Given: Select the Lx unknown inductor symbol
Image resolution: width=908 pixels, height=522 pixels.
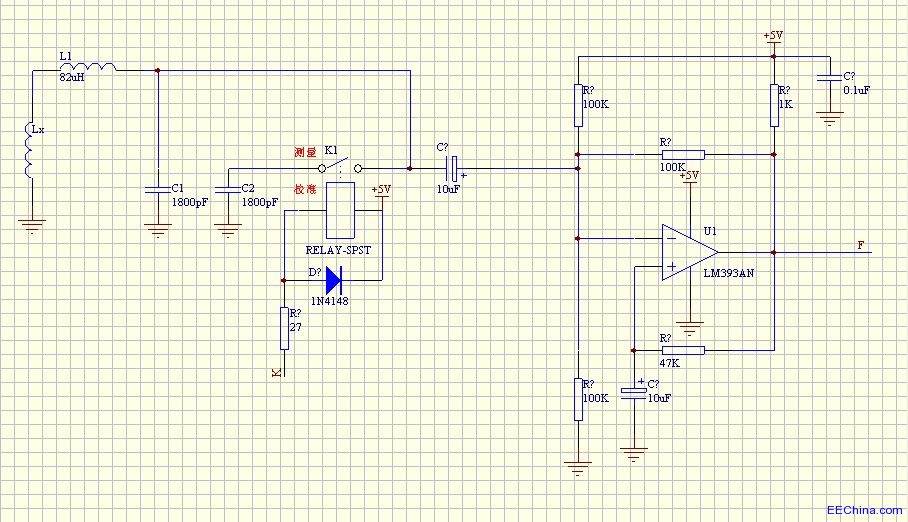Looking at the screenshot, I should [x=28, y=149].
